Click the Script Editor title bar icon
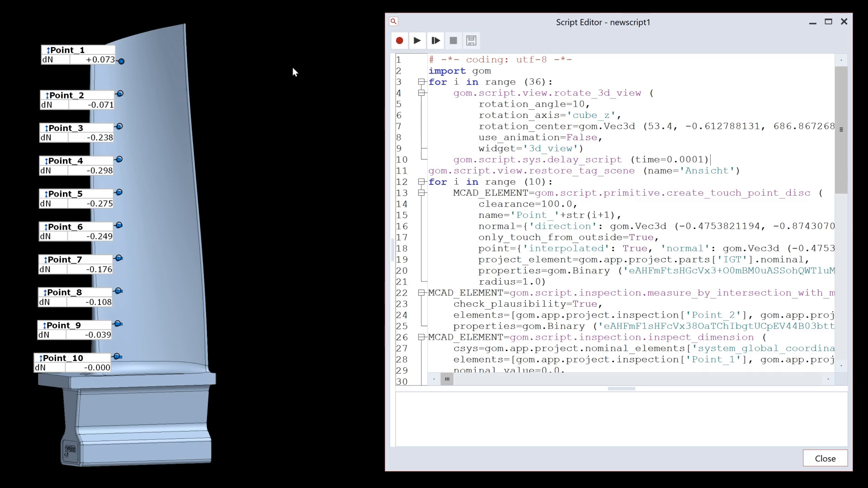This screenshot has height=488, width=868. pyautogui.click(x=393, y=22)
